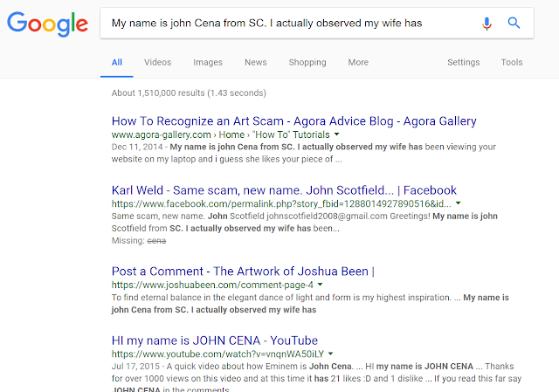The image size is (559, 392).
Task: Go to Google home via logo
Action: (x=47, y=24)
